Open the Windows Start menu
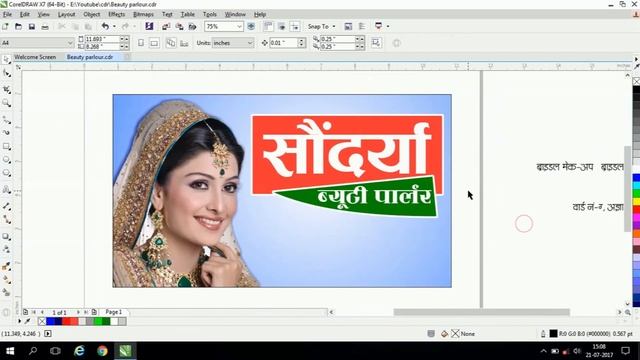 coord(10,351)
